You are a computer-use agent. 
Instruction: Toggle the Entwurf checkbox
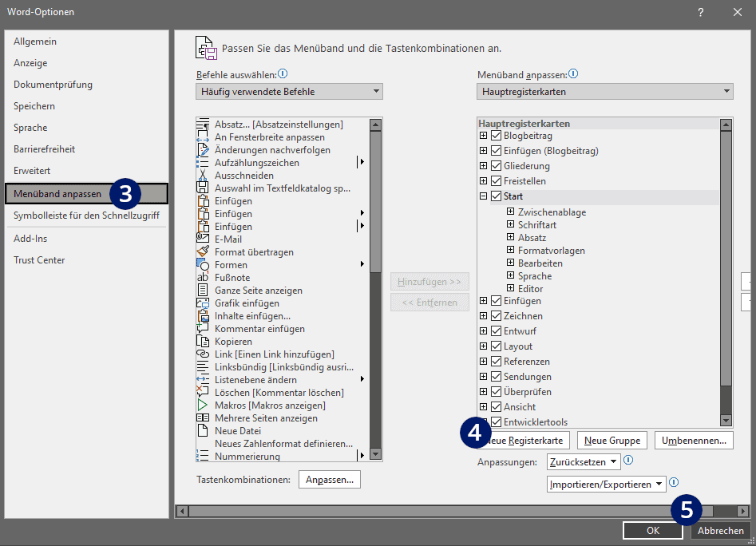point(496,331)
